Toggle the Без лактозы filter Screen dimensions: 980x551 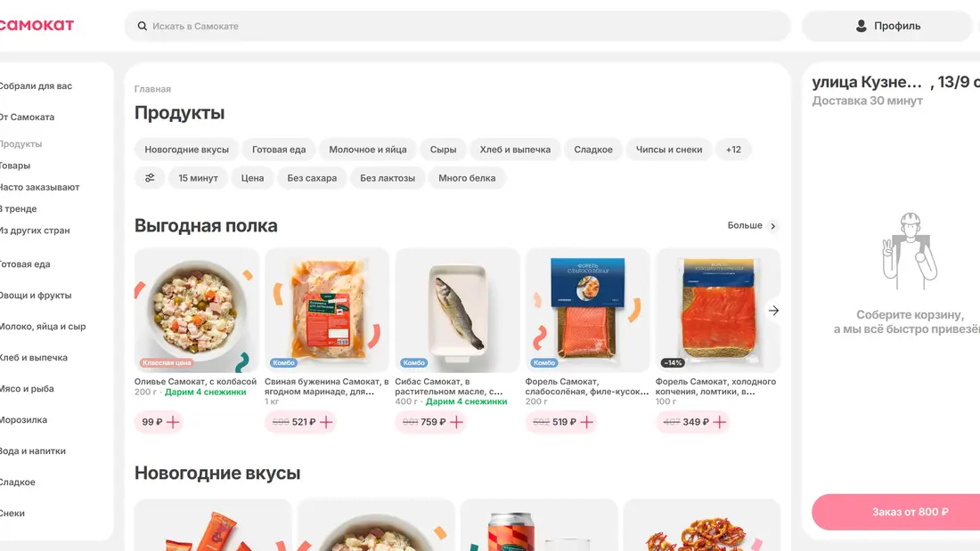(x=388, y=178)
